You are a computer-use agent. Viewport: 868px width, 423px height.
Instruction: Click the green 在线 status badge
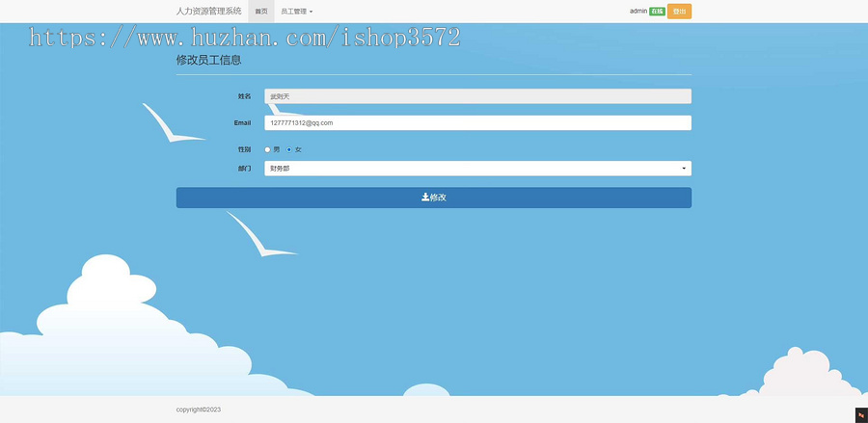[x=657, y=11]
